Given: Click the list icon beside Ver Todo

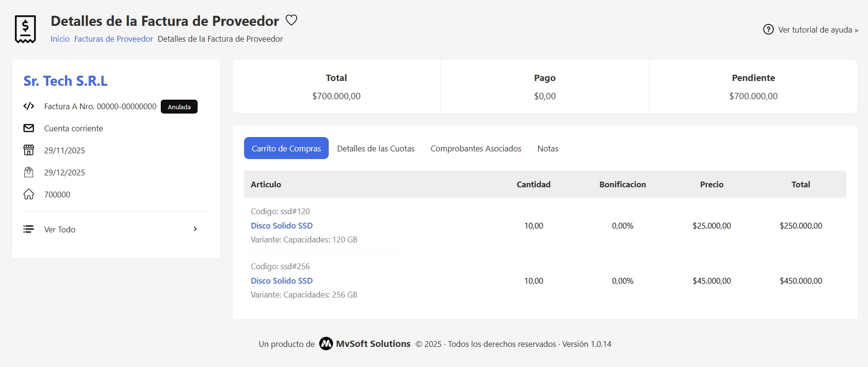Looking at the screenshot, I should 29,229.
